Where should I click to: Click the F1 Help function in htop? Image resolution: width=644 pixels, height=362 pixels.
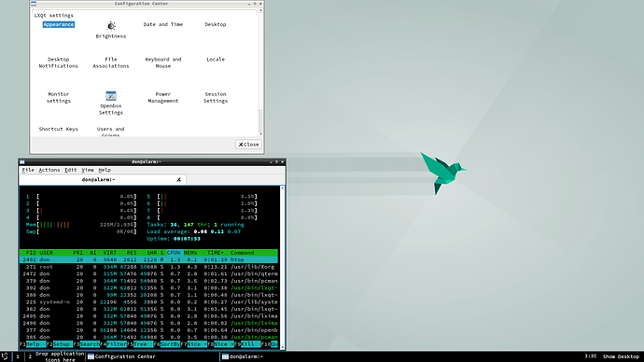coord(33,344)
